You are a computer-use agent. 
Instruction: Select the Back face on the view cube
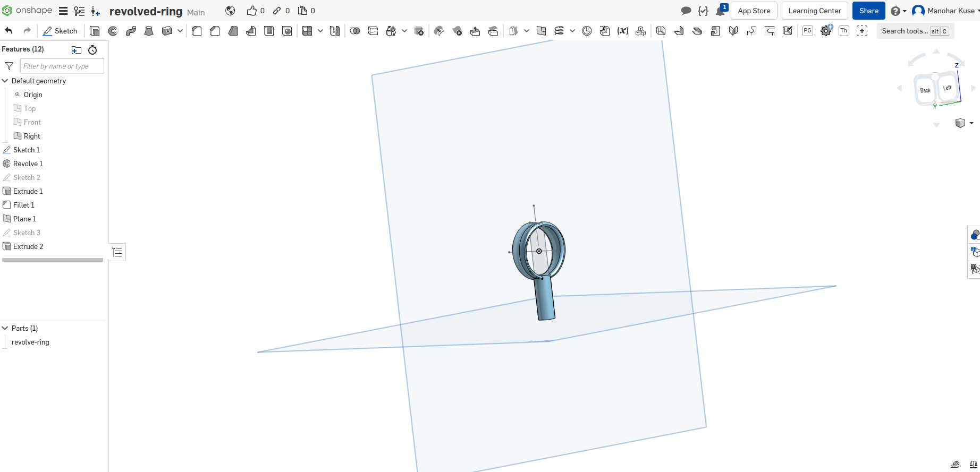(x=925, y=90)
